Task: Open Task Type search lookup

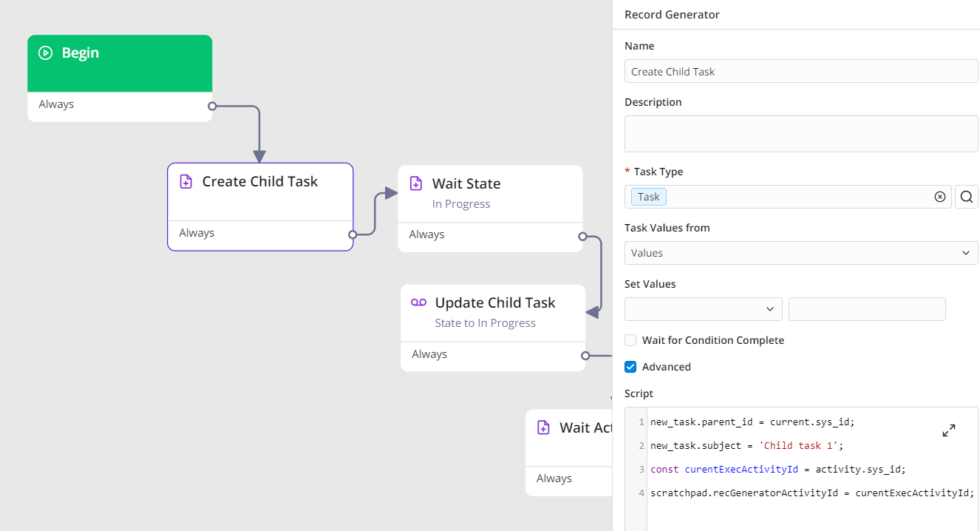Action: (967, 197)
